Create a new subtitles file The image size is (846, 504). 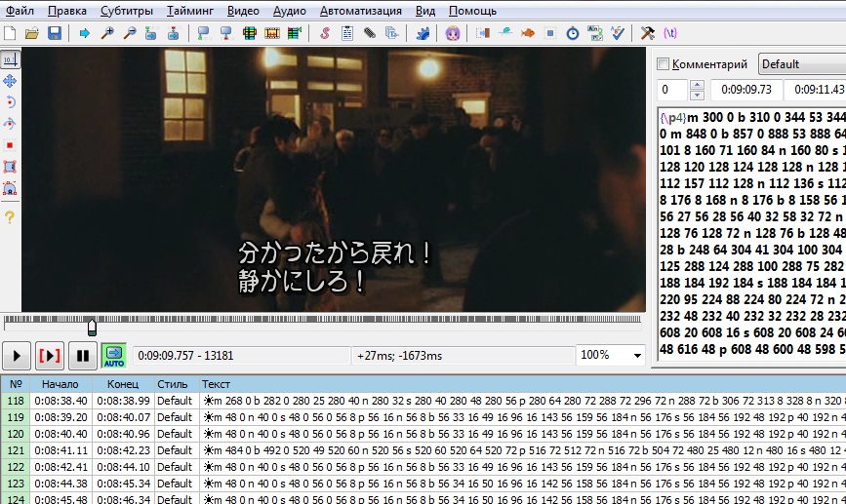pos(10,33)
